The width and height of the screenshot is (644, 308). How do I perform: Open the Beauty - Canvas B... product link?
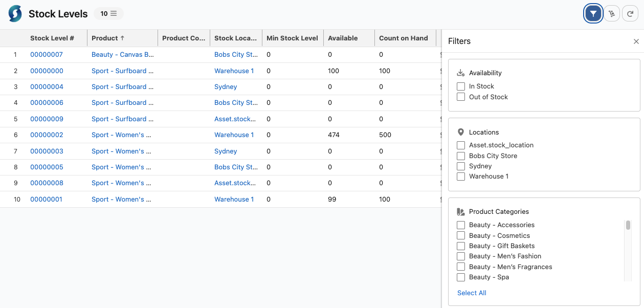123,55
